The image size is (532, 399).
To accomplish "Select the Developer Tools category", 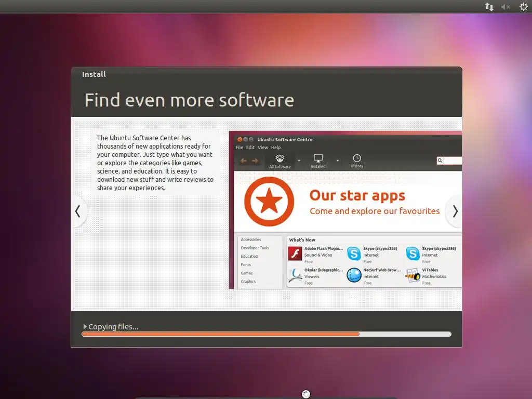I will (x=255, y=248).
